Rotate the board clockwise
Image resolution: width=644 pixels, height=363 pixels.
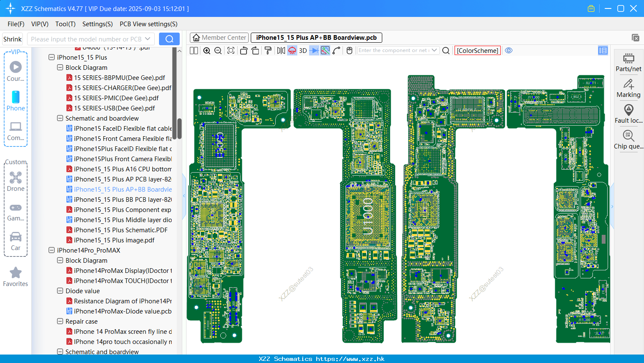click(x=255, y=50)
